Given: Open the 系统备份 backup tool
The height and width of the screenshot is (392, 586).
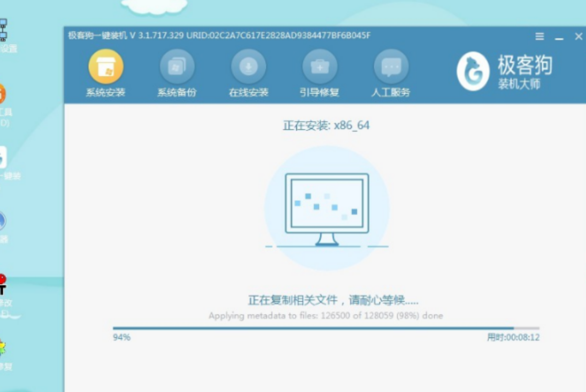Looking at the screenshot, I should click(177, 67).
